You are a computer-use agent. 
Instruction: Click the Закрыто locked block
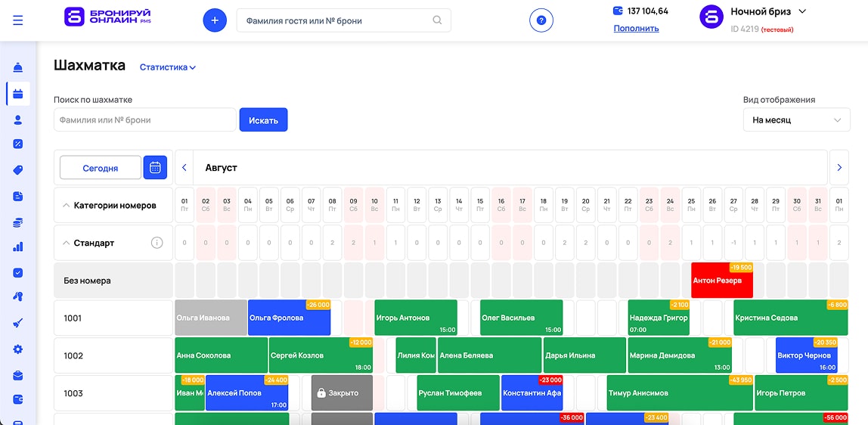pos(342,393)
